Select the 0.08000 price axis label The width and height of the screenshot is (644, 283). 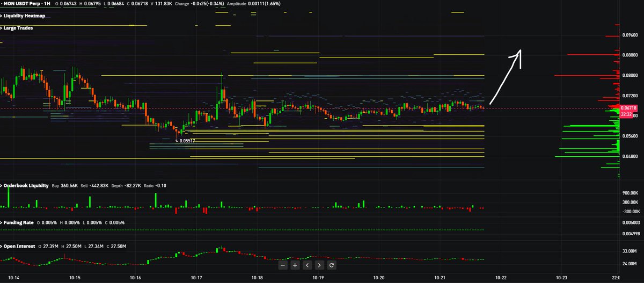[x=630, y=76]
